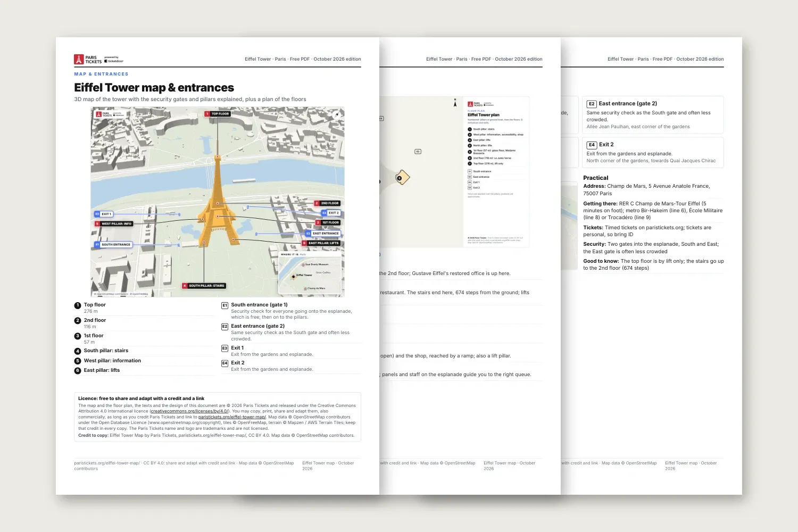Image resolution: width=798 pixels, height=532 pixels.
Task: Click number 4 badge beside South pillar: stairs legend
Action: coord(78,351)
